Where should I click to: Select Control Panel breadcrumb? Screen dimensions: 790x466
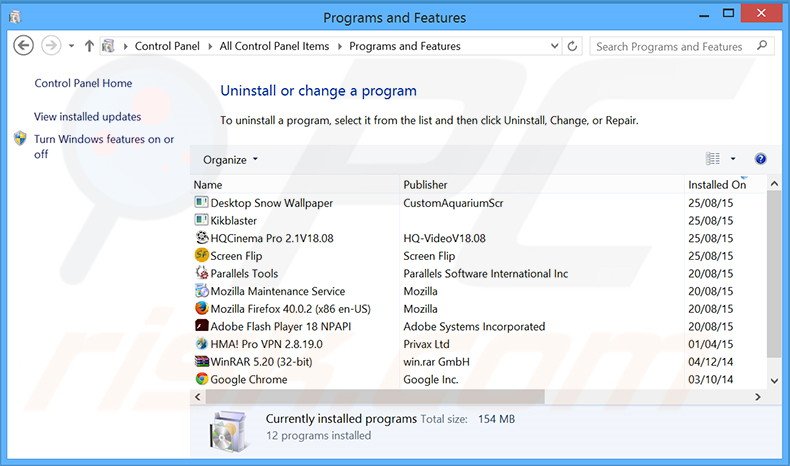(167, 46)
